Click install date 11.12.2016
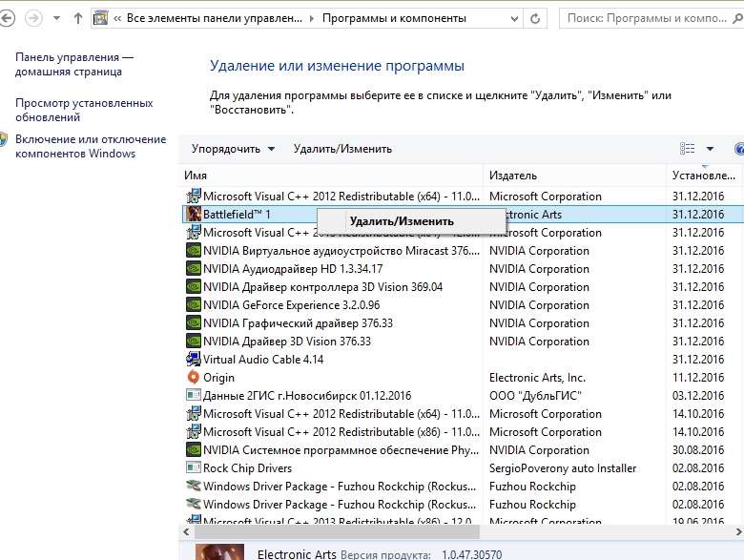Screen dimensions: 744x560 pyautogui.click(x=698, y=378)
